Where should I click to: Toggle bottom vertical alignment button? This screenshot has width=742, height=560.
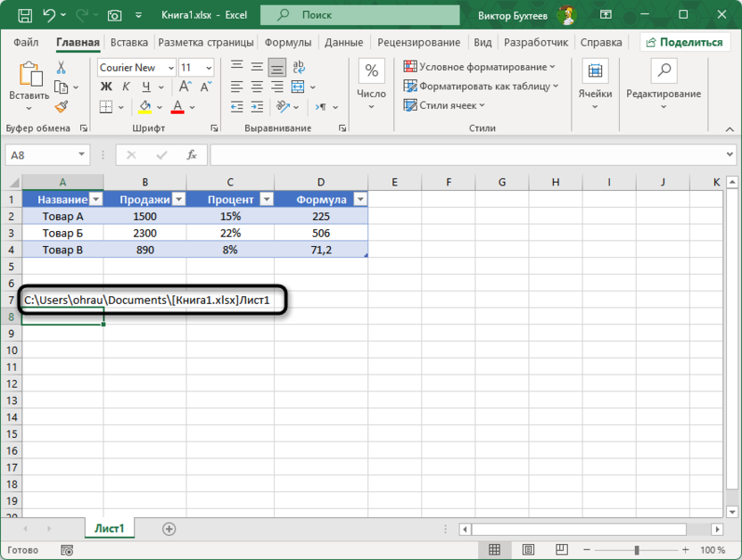click(x=276, y=68)
